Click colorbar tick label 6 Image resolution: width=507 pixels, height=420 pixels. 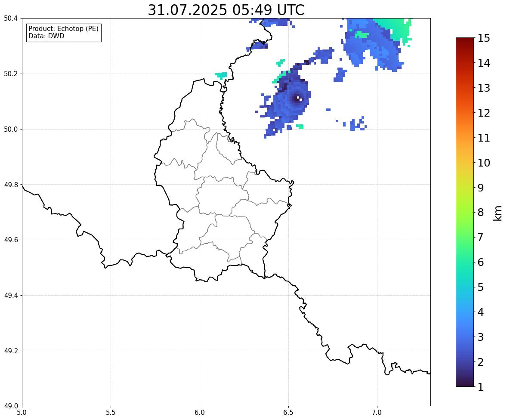pos(481,262)
